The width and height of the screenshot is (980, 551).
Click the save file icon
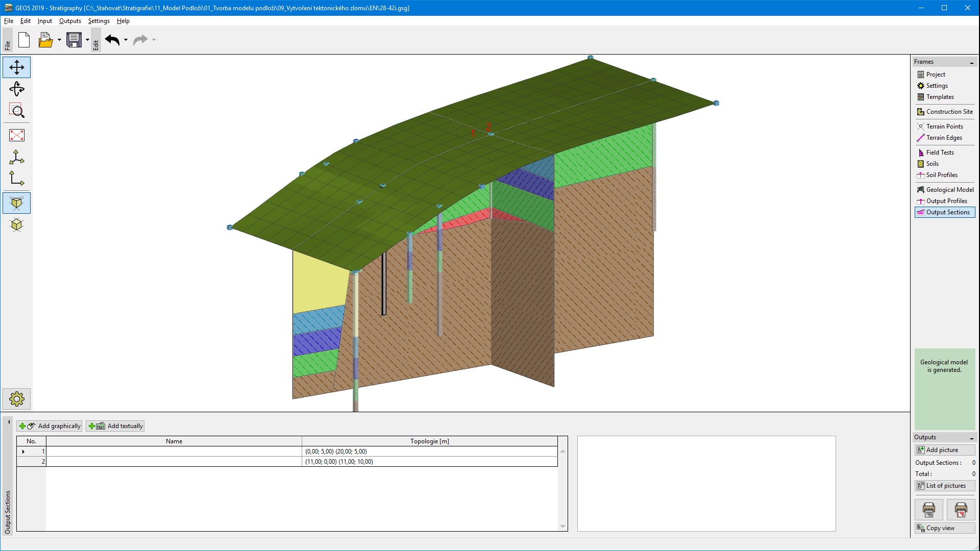click(x=74, y=40)
